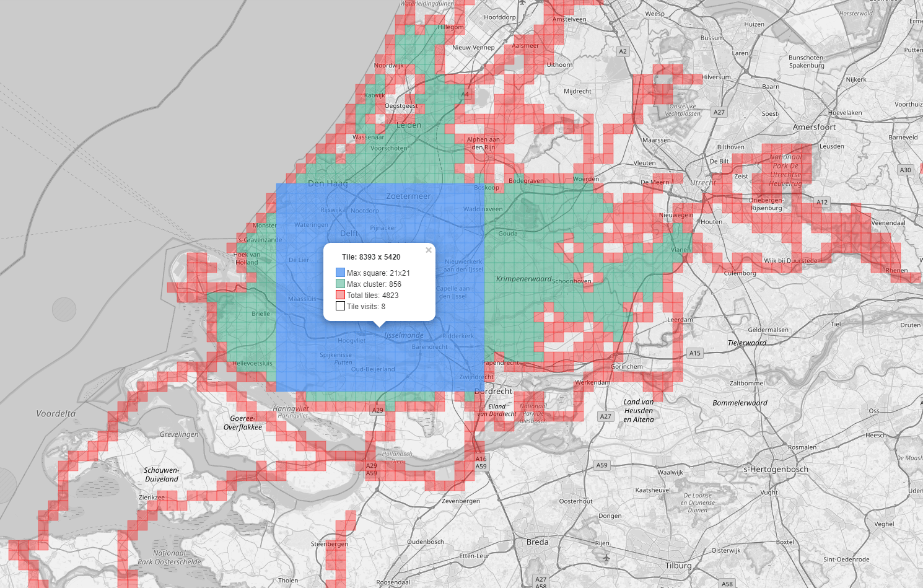
Task: Click the Tielerwaard region label
Action: 747,343
